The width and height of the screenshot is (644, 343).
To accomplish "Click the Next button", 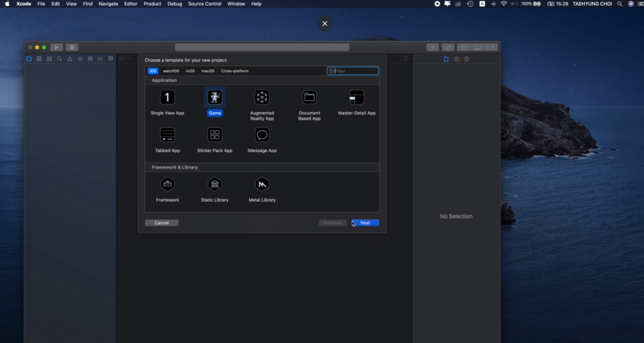I will point(365,223).
